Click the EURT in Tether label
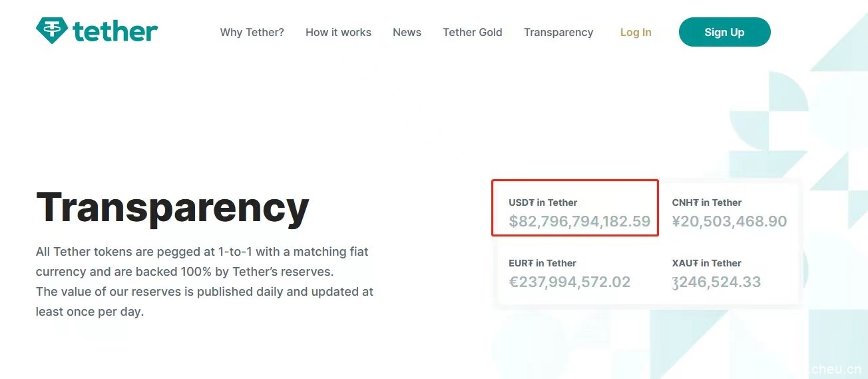 click(x=542, y=263)
